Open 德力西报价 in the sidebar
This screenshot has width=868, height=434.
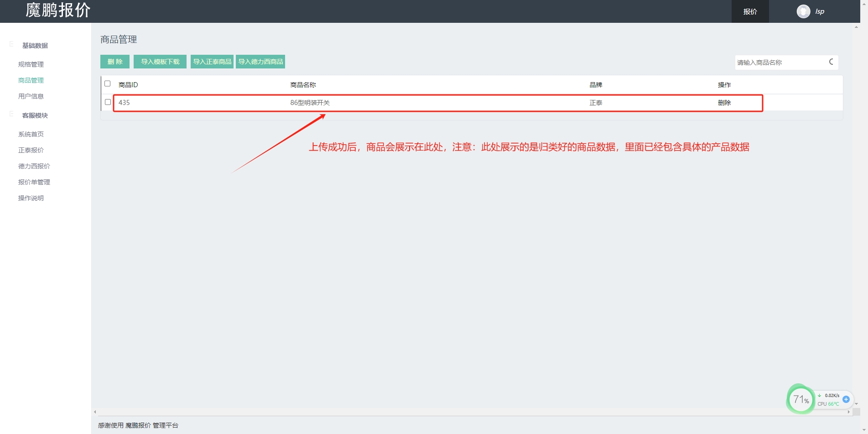(34, 166)
